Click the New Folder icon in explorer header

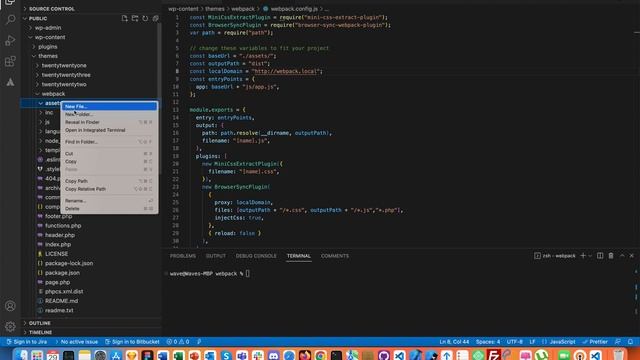(x=135, y=18)
